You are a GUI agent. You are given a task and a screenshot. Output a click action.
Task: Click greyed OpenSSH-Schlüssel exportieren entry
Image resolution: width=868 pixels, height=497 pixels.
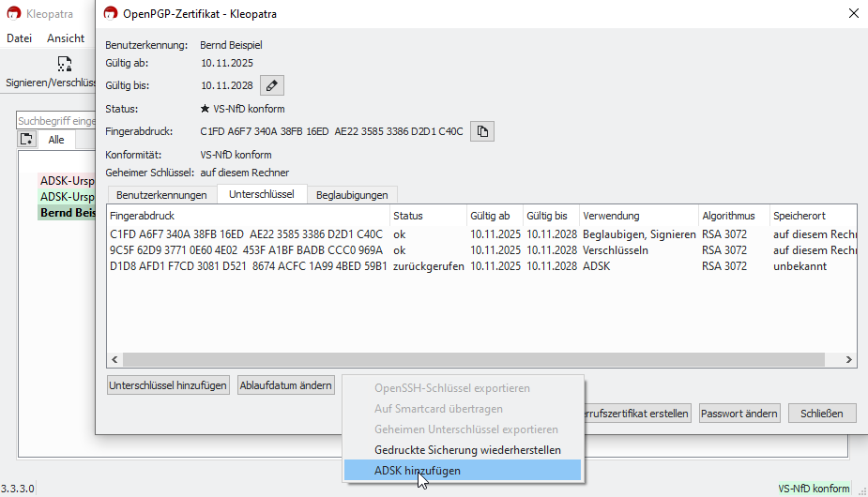click(463, 388)
